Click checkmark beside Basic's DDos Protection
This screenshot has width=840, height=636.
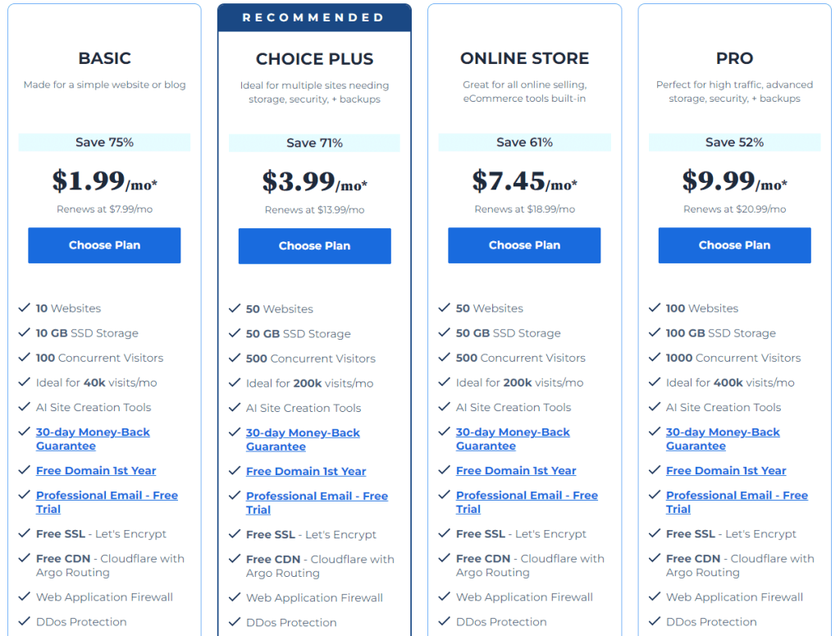(x=25, y=622)
